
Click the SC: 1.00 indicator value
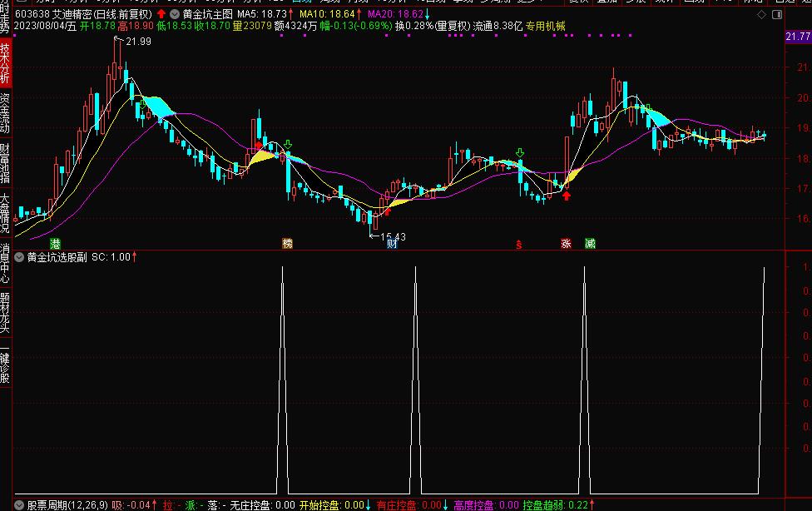pyautogui.click(x=111, y=257)
